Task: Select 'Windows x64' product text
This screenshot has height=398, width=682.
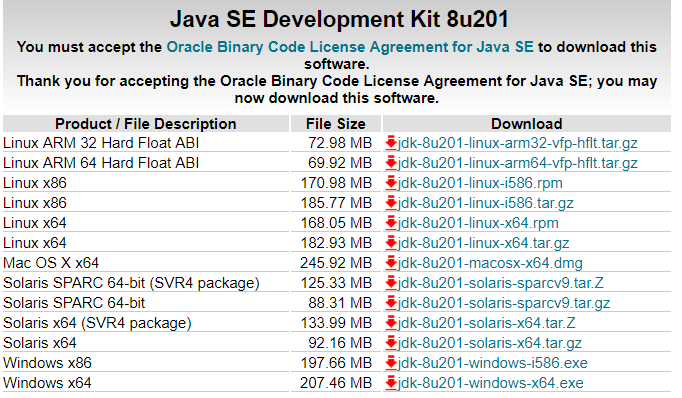Action: point(47,383)
